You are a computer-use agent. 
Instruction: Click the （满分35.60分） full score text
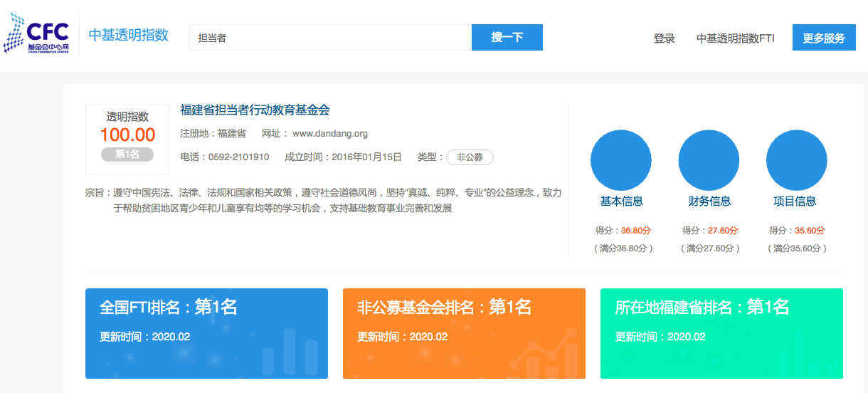point(798,248)
